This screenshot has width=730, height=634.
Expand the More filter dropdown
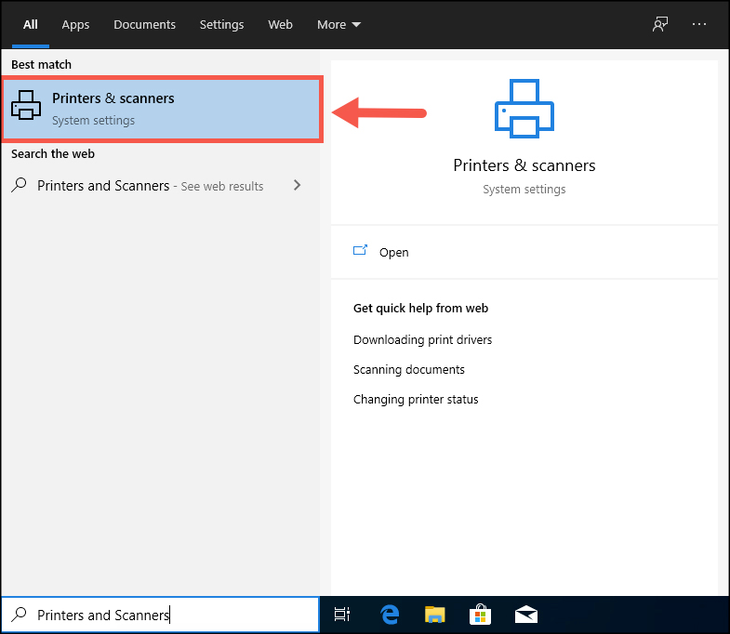(339, 24)
